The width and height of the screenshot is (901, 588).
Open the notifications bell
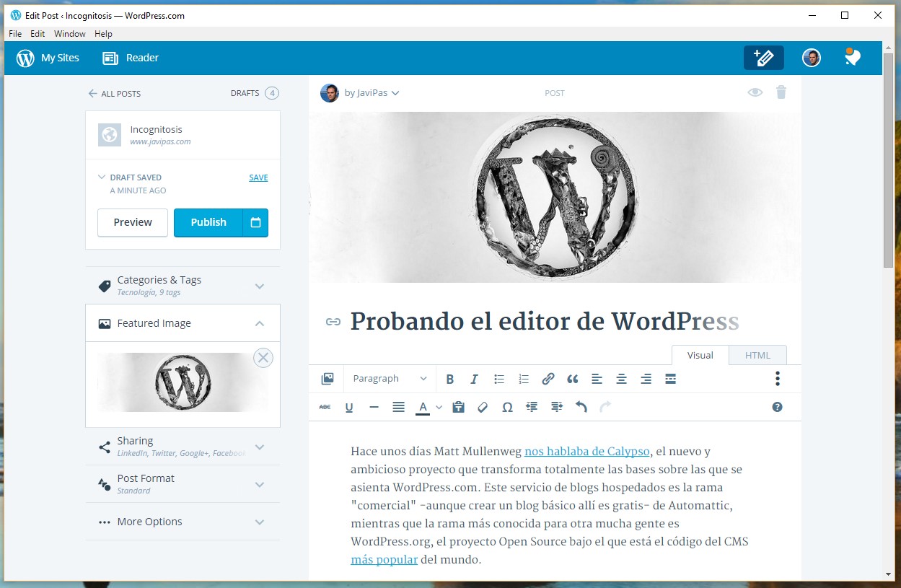(853, 58)
